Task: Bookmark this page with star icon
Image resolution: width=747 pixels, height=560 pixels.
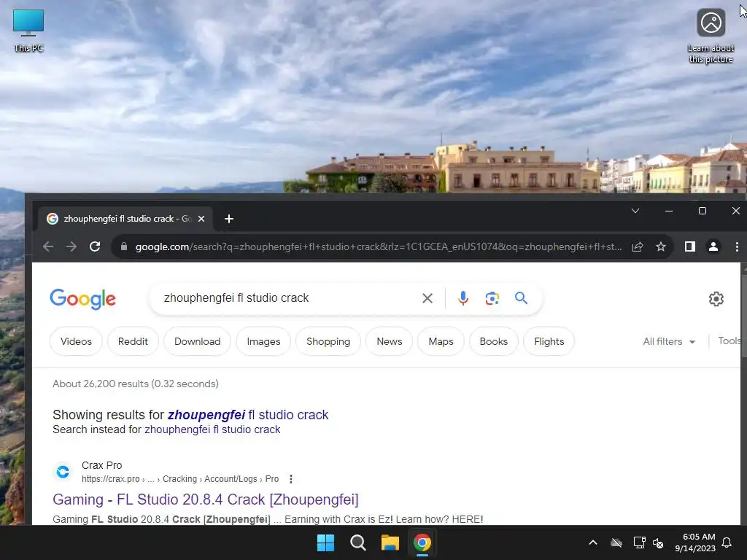Action: [x=661, y=246]
